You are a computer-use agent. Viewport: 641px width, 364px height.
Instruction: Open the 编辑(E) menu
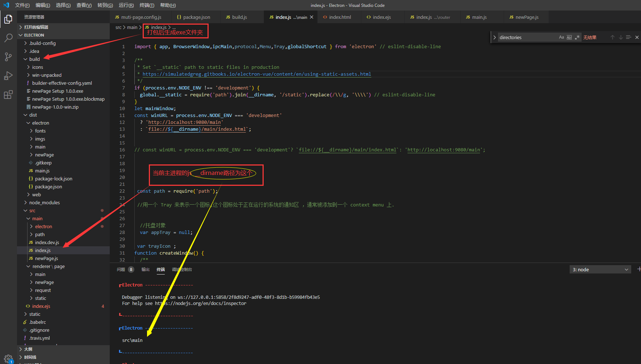[43, 5]
